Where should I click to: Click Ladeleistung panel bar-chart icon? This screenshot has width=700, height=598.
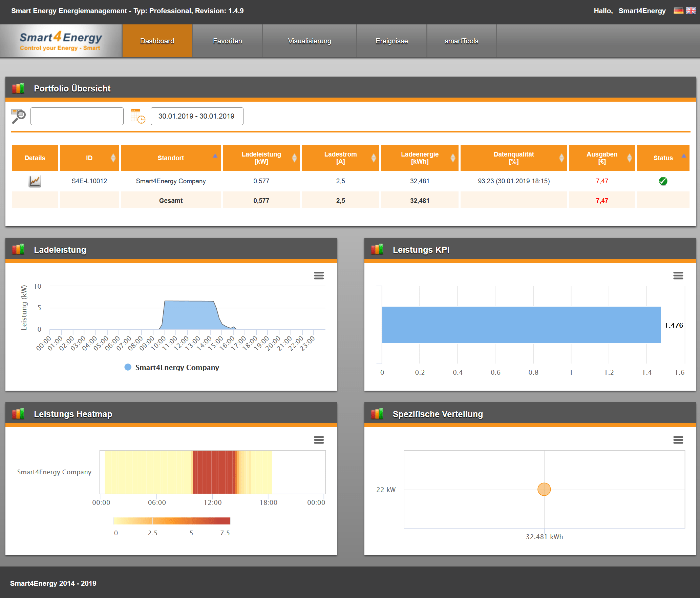18,249
